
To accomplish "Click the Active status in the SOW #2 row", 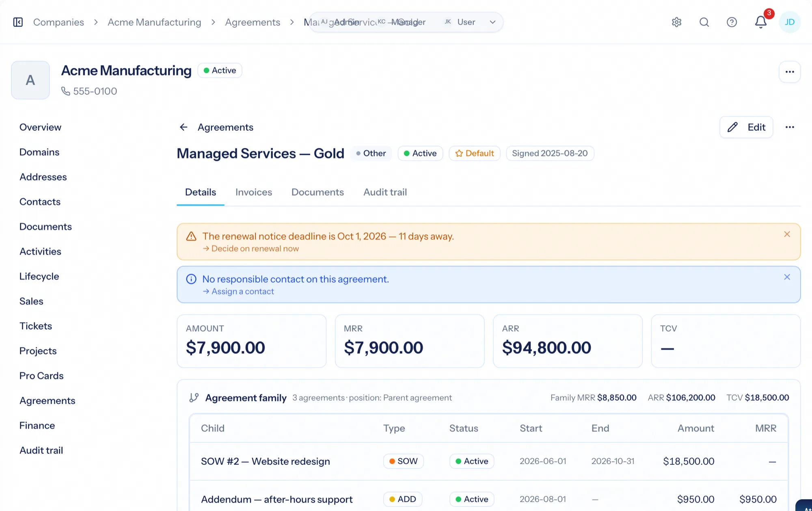I will point(472,461).
